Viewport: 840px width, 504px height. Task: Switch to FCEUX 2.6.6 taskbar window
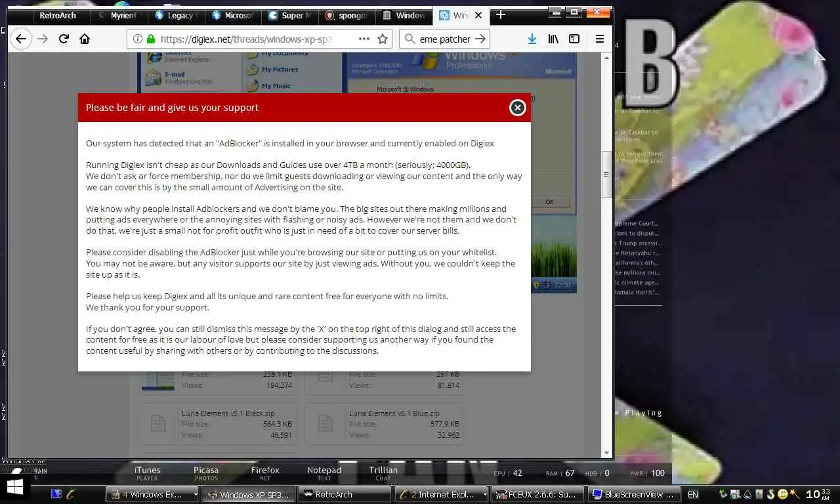tap(537, 494)
